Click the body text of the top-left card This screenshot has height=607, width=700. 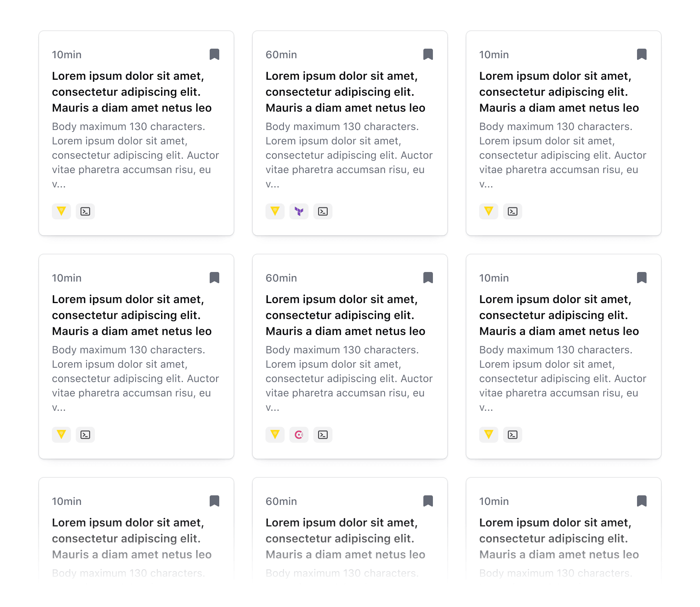(x=136, y=155)
